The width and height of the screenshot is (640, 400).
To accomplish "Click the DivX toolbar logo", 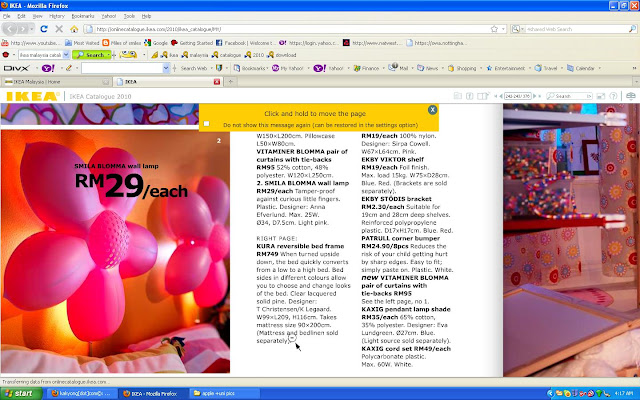I will (16, 68).
